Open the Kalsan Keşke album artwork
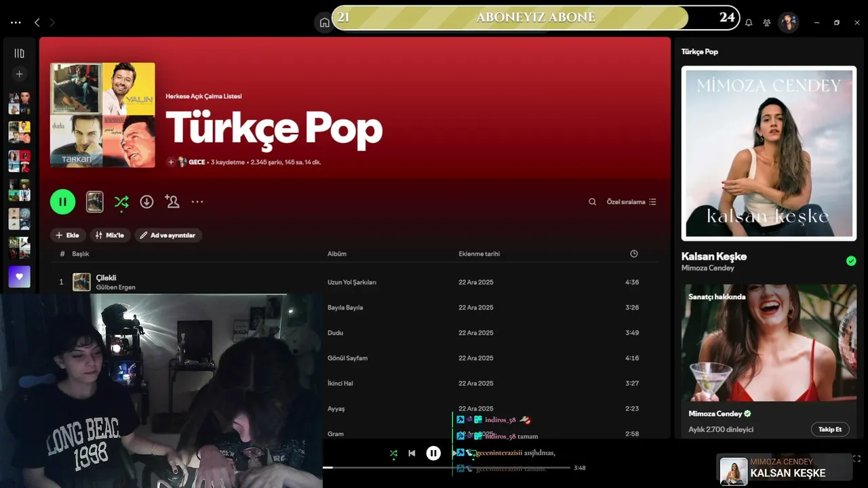This screenshot has height=488, width=868. pyautogui.click(x=769, y=153)
